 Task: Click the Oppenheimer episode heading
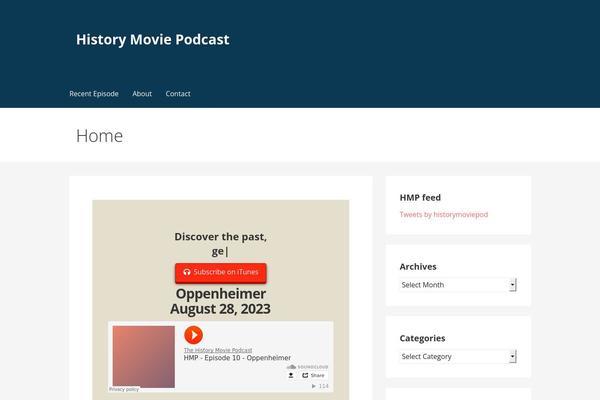pos(221,294)
